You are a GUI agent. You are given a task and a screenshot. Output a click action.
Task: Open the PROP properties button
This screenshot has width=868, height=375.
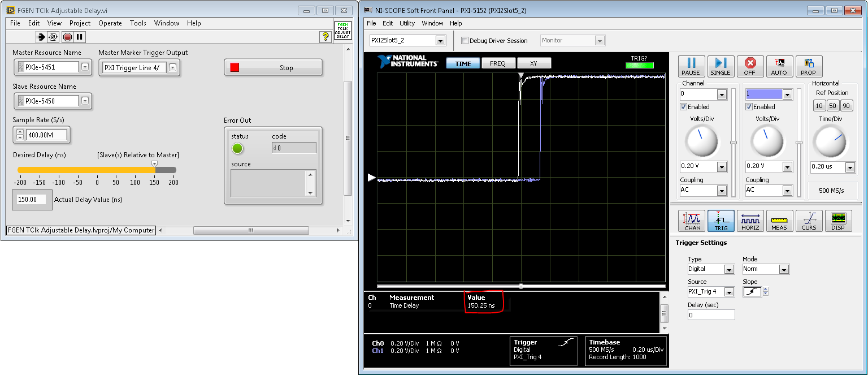click(809, 66)
